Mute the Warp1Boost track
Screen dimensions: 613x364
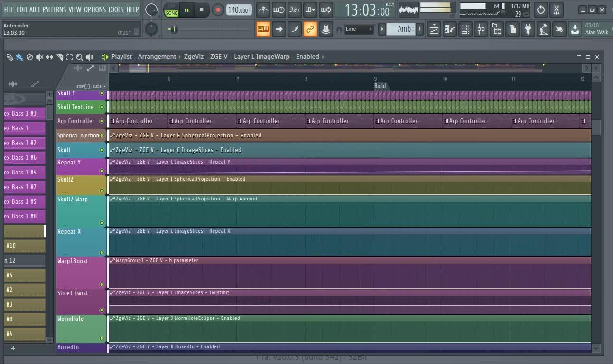102,285
